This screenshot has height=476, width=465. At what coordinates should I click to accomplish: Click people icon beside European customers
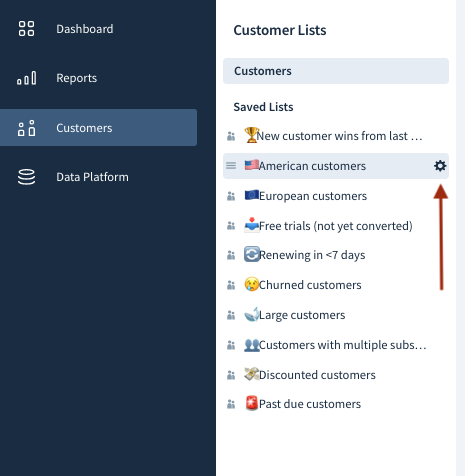pyautogui.click(x=231, y=196)
